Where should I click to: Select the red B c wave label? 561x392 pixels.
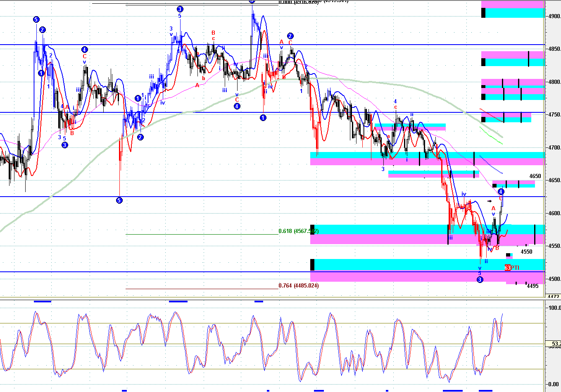213,36
